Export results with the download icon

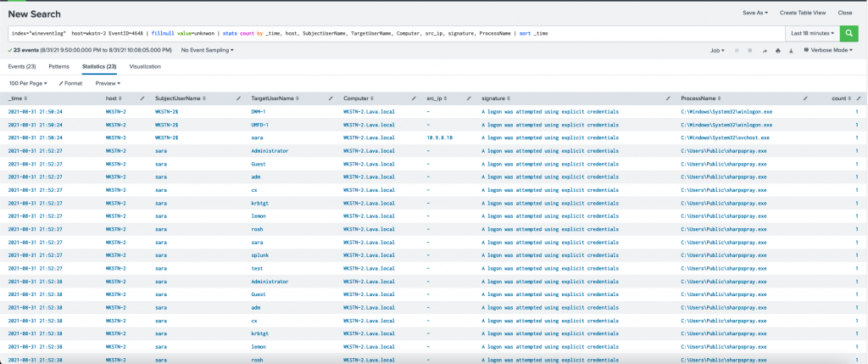(791, 50)
